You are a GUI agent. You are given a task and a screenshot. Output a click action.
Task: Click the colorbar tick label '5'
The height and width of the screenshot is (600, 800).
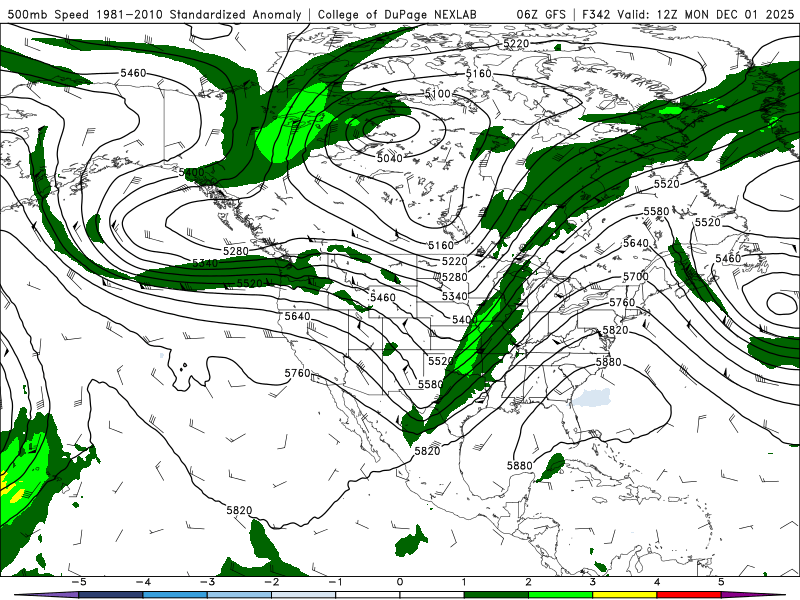coord(721,582)
